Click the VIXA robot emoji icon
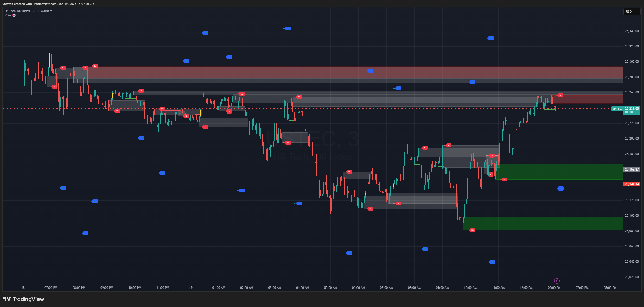This screenshot has width=644, height=307. pos(14,15)
